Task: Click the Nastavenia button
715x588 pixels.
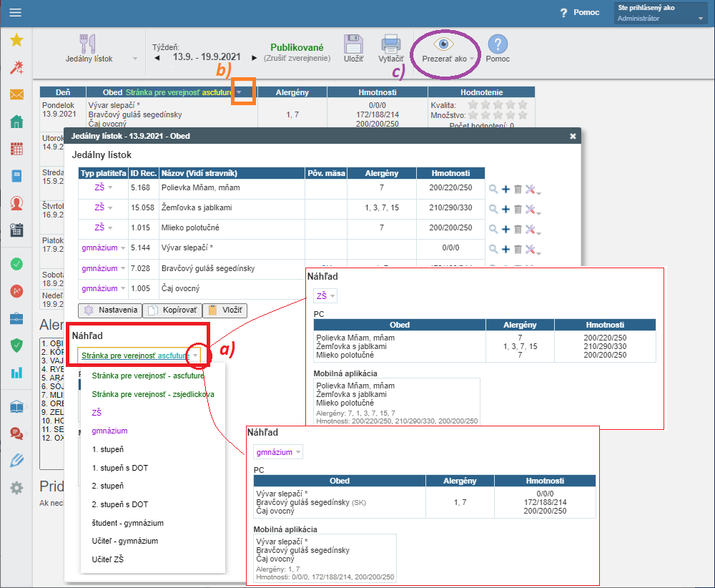Action: 110,310
